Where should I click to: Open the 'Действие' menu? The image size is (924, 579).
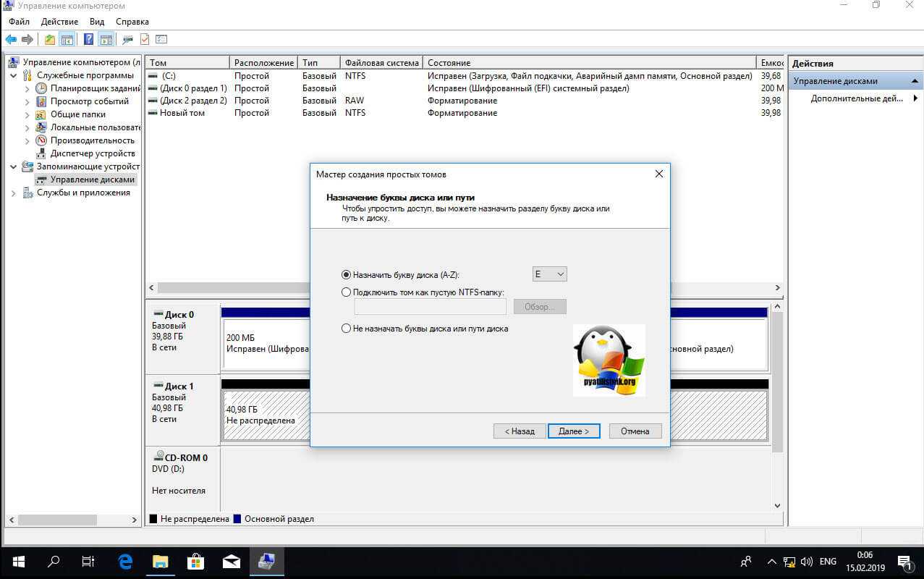(60, 22)
